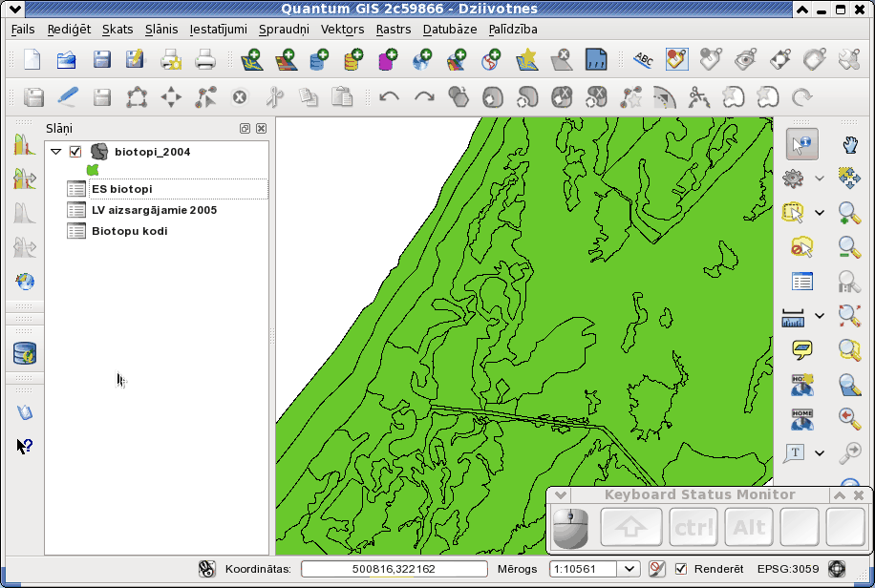Click the deselect features icon
The width and height of the screenshot is (875, 588).
(x=801, y=247)
